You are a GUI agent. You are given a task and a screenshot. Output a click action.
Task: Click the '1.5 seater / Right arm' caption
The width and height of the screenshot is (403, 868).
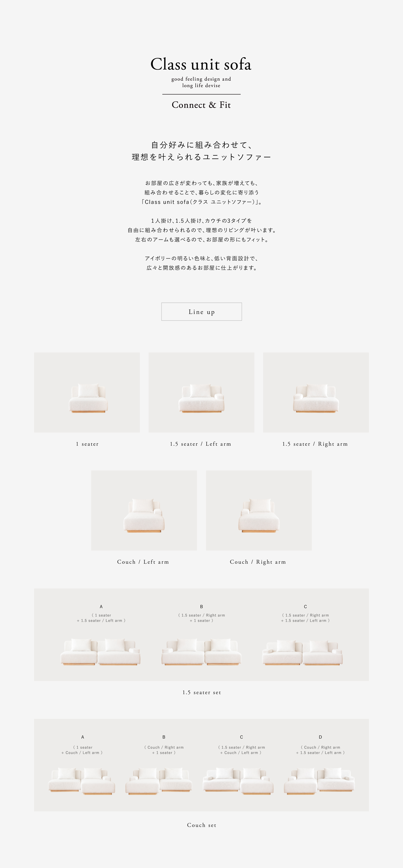tap(315, 444)
